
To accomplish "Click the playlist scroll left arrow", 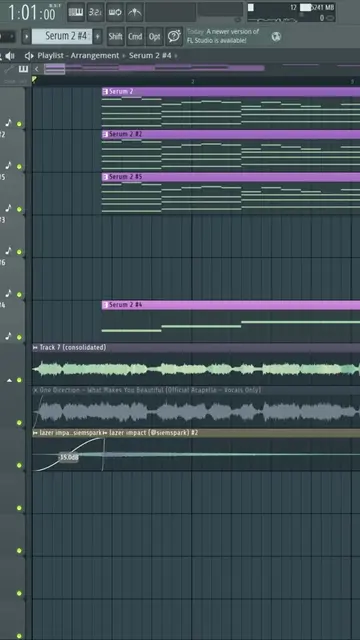I will point(37,69).
